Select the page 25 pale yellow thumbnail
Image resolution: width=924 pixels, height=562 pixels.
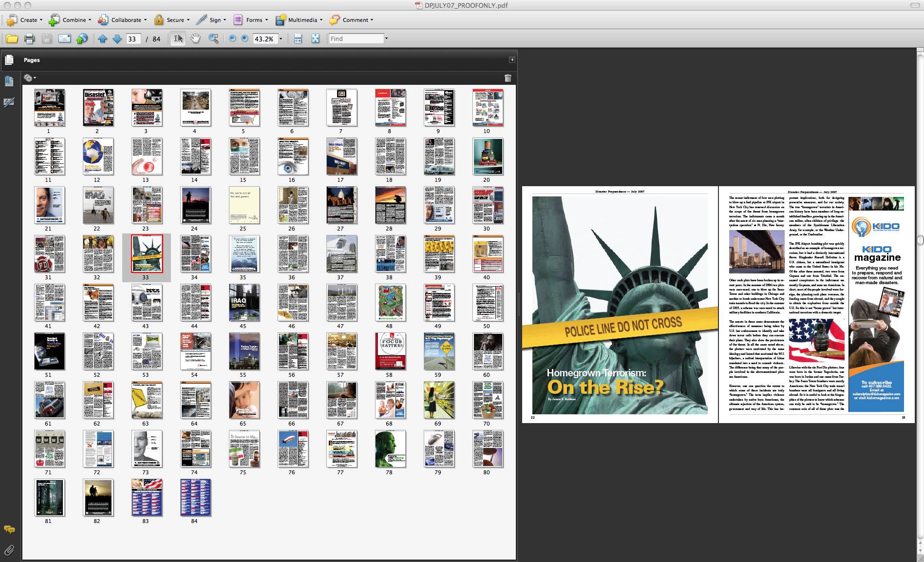[244, 205]
